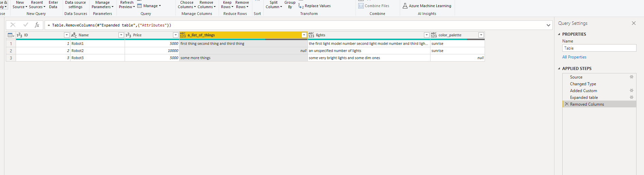Open the Split Column dropdown
The height and width of the screenshot is (175, 644).
click(274, 4)
